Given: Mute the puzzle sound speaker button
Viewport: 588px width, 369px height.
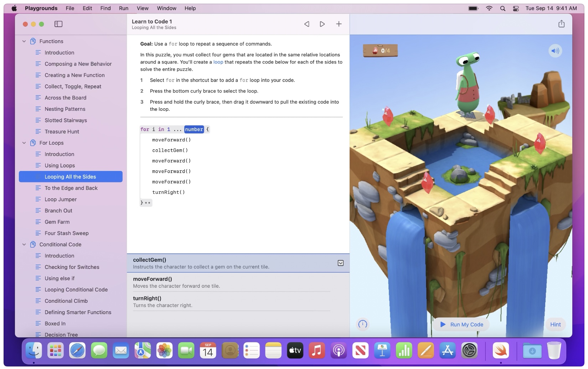Looking at the screenshot, I should [x=555, y=51].
